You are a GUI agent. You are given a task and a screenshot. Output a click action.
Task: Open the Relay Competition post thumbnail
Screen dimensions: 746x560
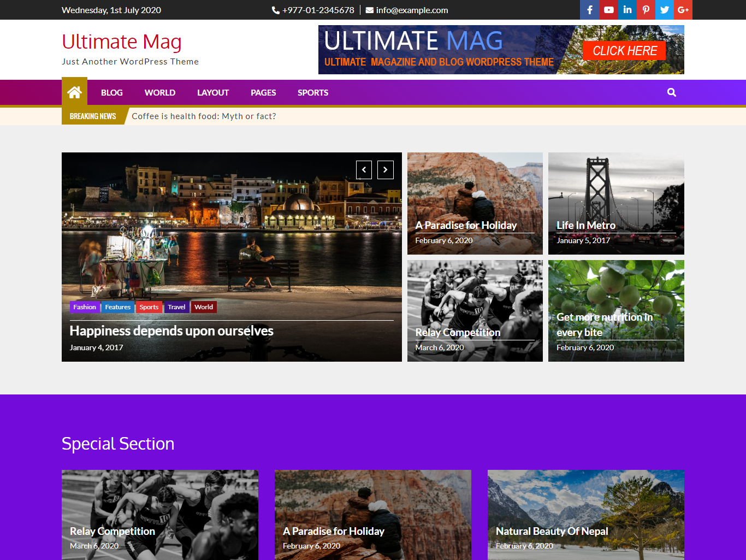(x=475, y=310)
